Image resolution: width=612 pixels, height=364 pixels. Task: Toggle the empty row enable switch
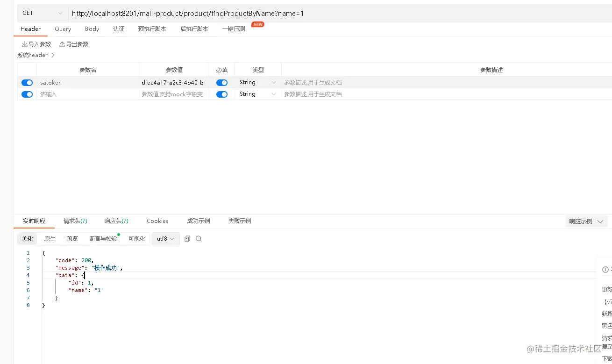tap(27, 94)
